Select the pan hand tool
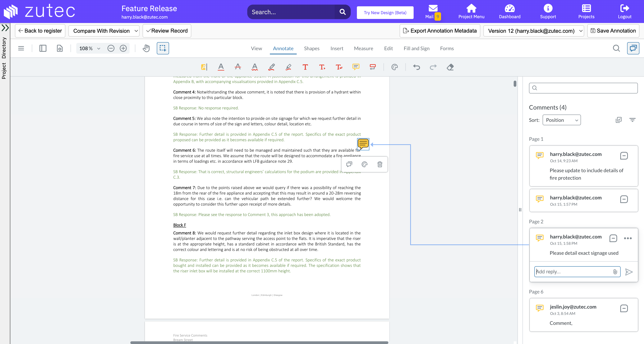644x344 pixels. [146, 48]
